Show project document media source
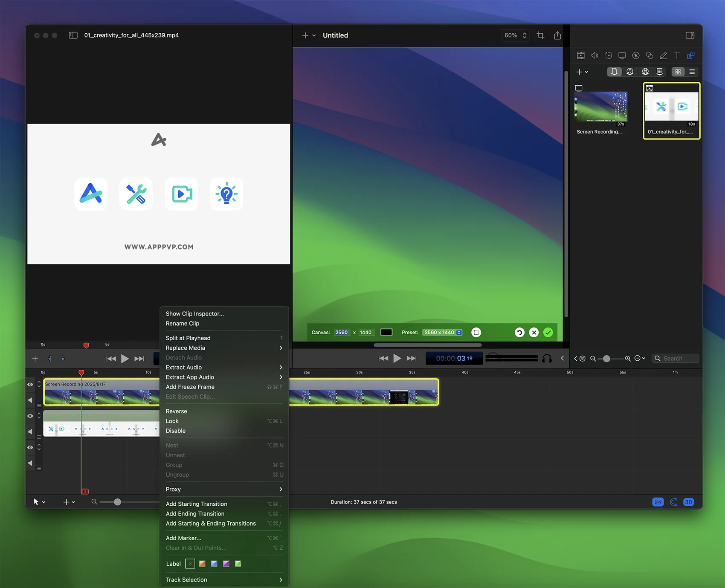 click(614, 72)
